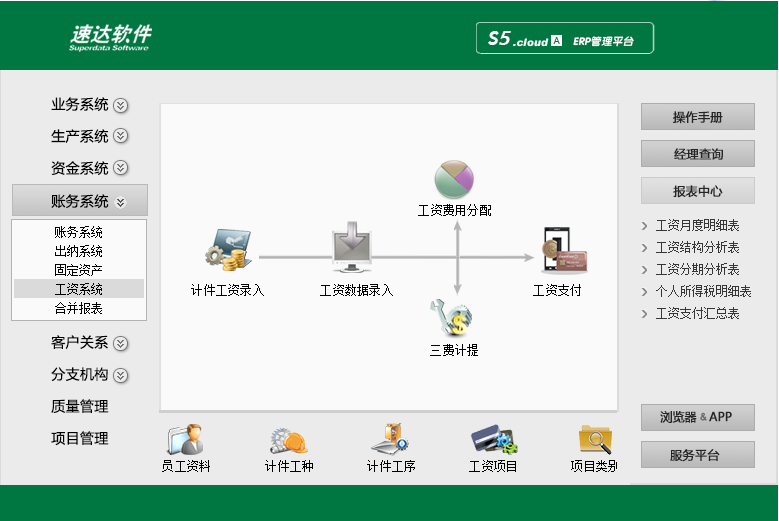Viewport: 779px width, 521px height.
Task: Open 工资费用分配 pie chart icon
Action: (454, 179)
